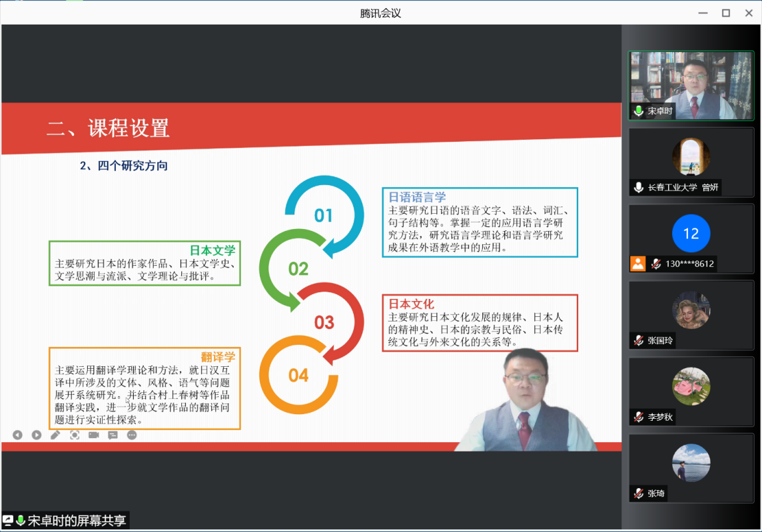Select the 腾讯会议 title bar
Image resolution: width=762 pixels, height=532 pixels.
click(x=380, y=12)
